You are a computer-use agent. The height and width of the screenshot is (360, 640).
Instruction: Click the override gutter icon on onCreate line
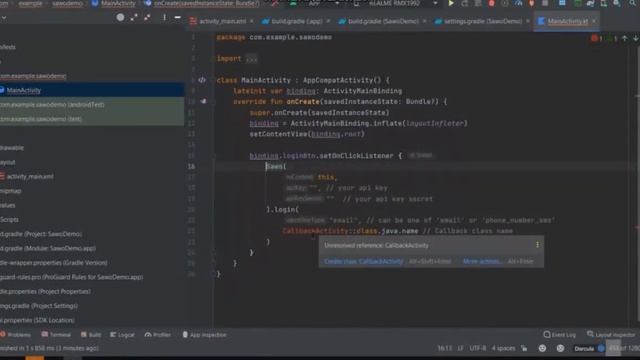click(203, 101)
